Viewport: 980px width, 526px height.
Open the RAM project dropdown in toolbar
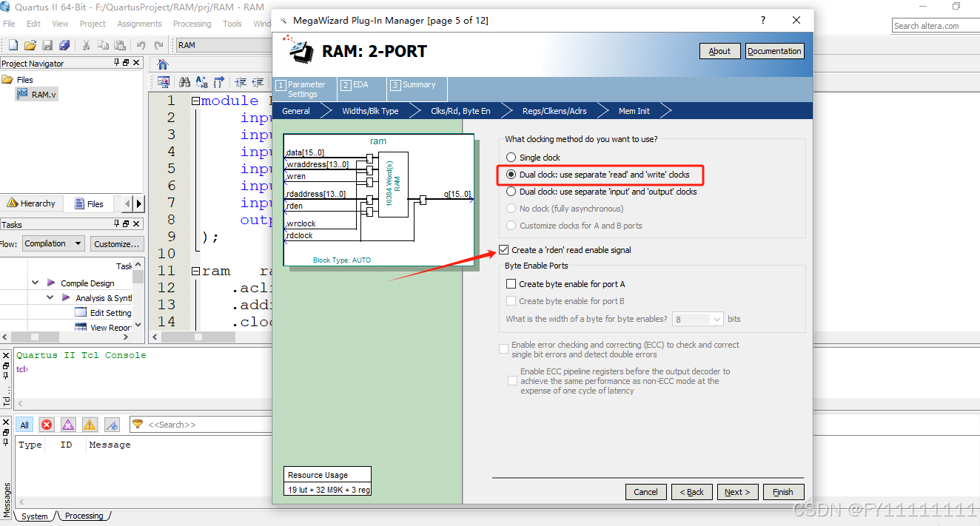point(224,45)
